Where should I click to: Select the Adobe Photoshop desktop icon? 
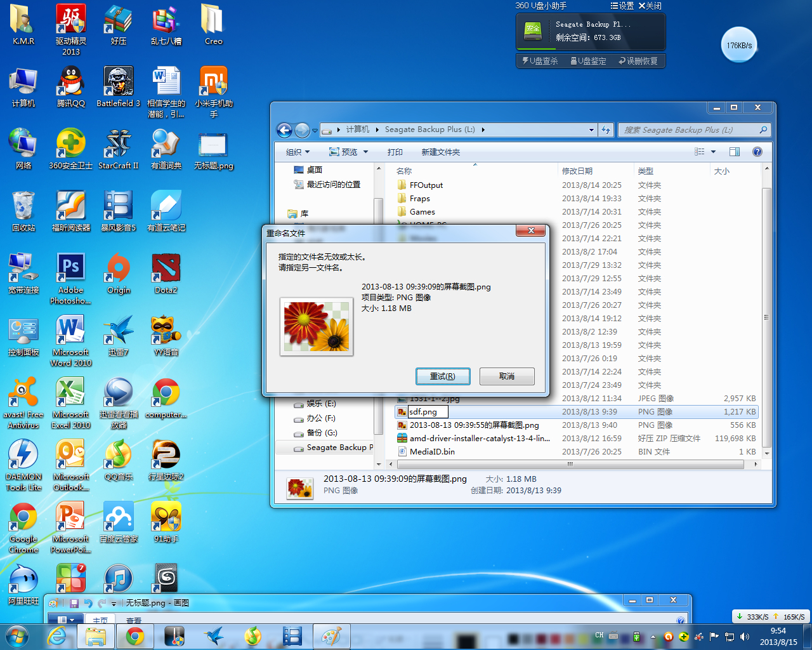pos(71,279)
